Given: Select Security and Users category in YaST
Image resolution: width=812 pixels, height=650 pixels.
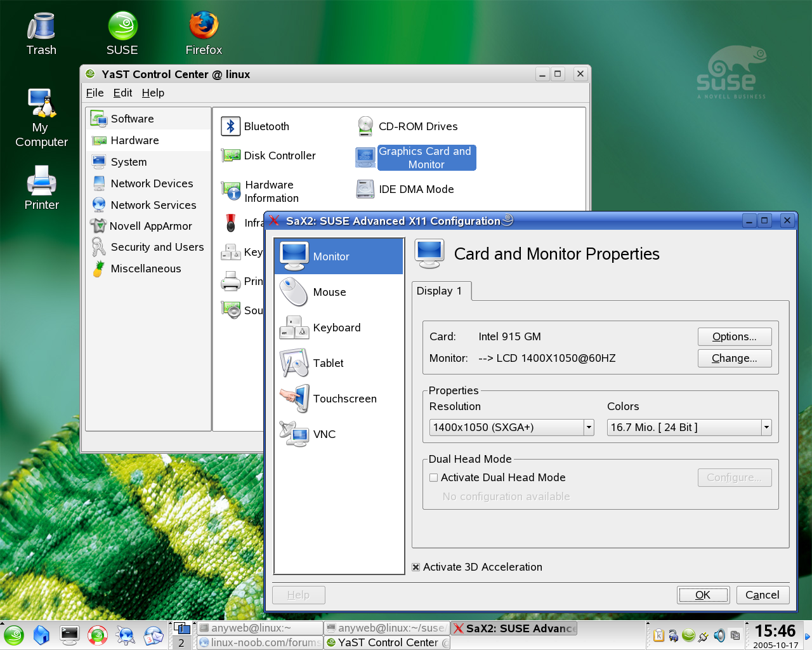Looking at the screenshot, I should click(x=148, y=247).
